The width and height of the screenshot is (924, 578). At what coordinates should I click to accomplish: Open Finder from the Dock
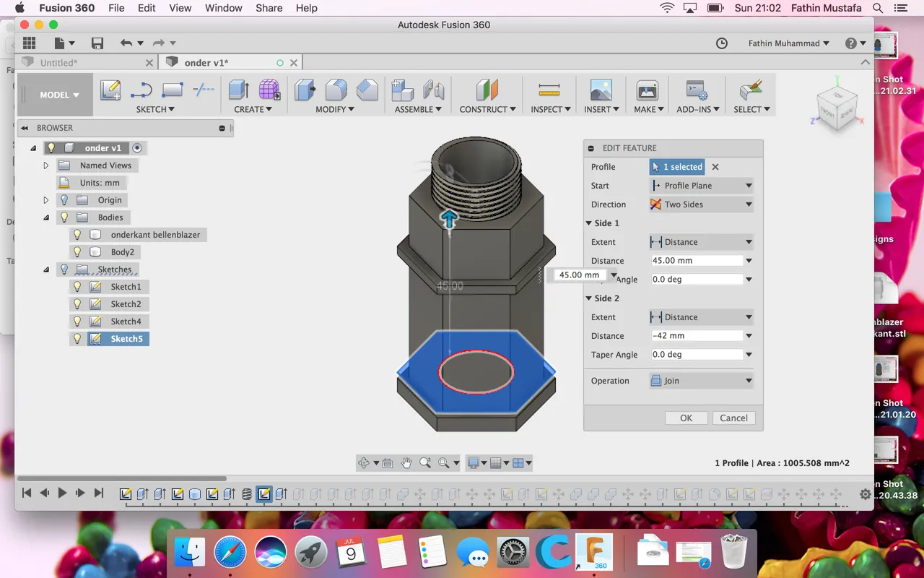click(x=190, y=553)
